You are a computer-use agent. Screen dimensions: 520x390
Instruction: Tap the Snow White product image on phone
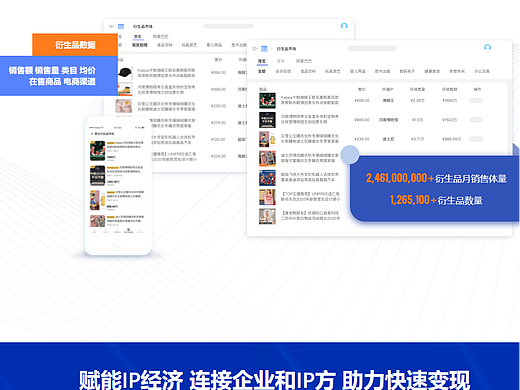click(98, 200)
